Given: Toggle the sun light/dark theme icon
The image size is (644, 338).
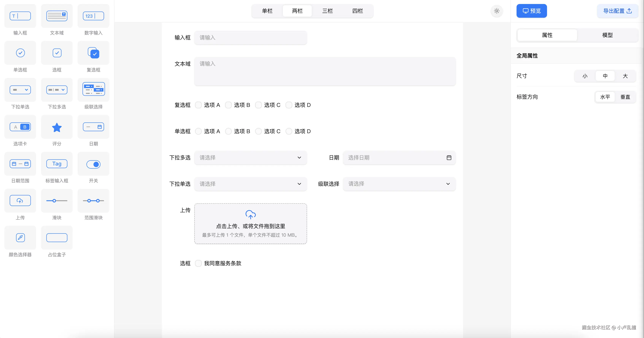Looking at the screenshot, I should 496,11.
